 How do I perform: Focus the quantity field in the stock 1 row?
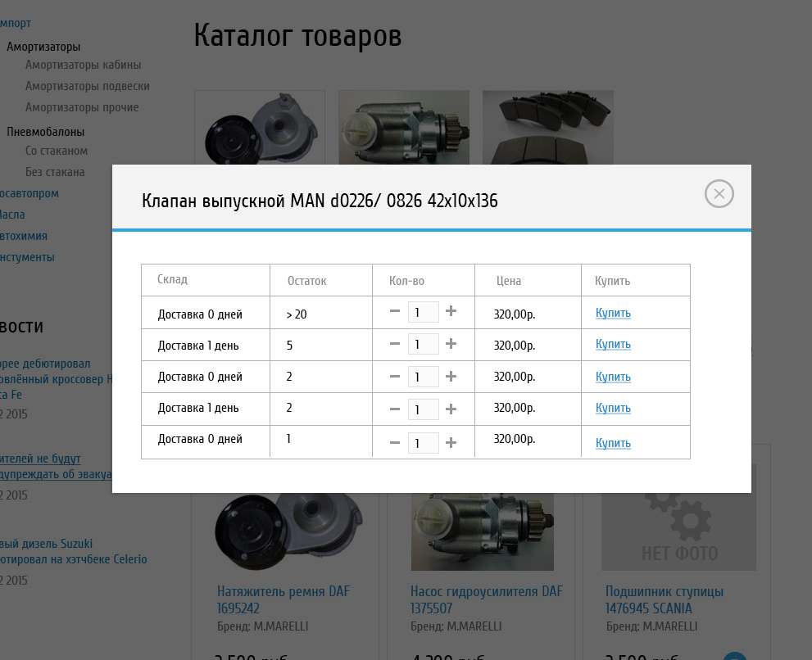tap(423, 443)
